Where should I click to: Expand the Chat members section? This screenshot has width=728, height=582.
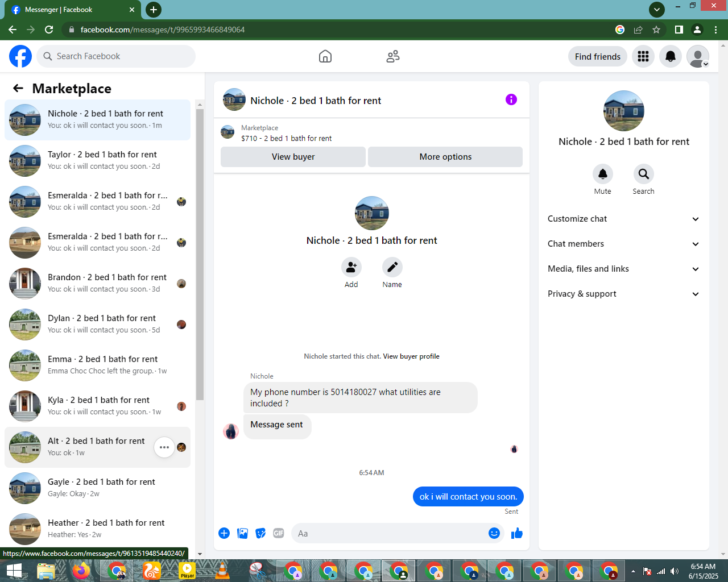tap(624, 244)
